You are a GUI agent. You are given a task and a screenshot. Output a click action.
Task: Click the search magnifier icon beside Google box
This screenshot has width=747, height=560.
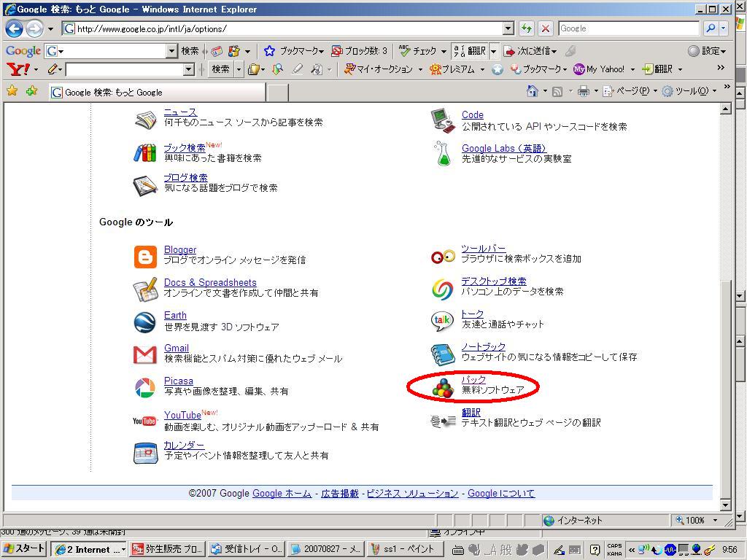click(x=711, y=28)
